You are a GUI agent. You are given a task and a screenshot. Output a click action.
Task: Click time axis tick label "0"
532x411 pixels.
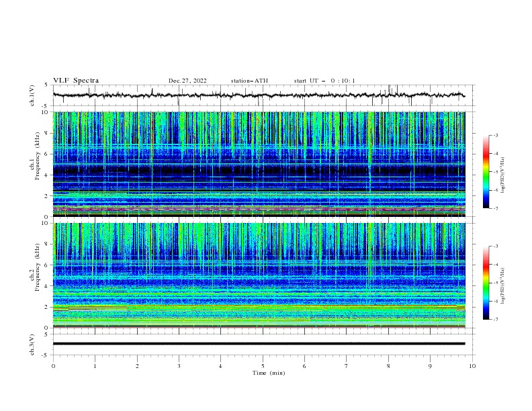coord(53,366)
